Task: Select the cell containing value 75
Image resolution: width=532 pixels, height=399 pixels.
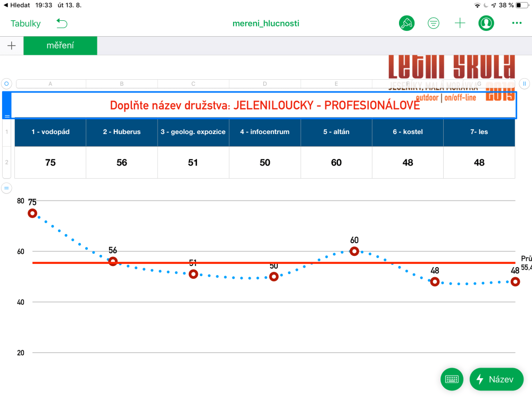Action: pos(51,163)
